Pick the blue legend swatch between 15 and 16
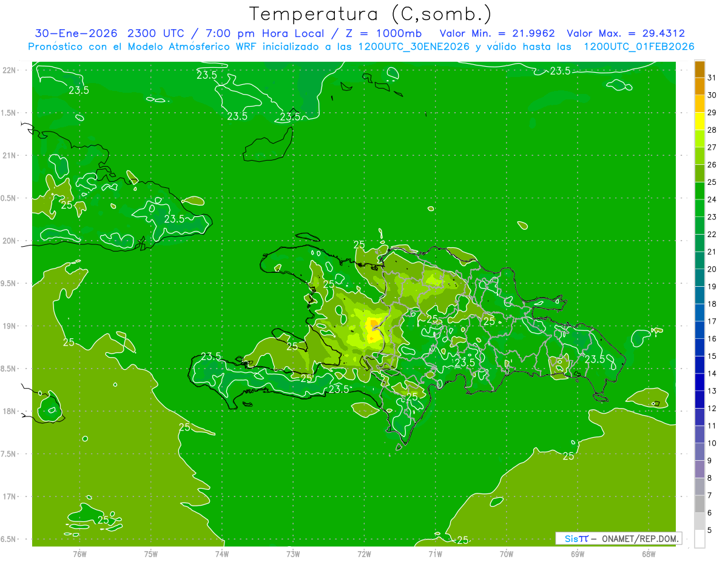 (x=699, y=347)
